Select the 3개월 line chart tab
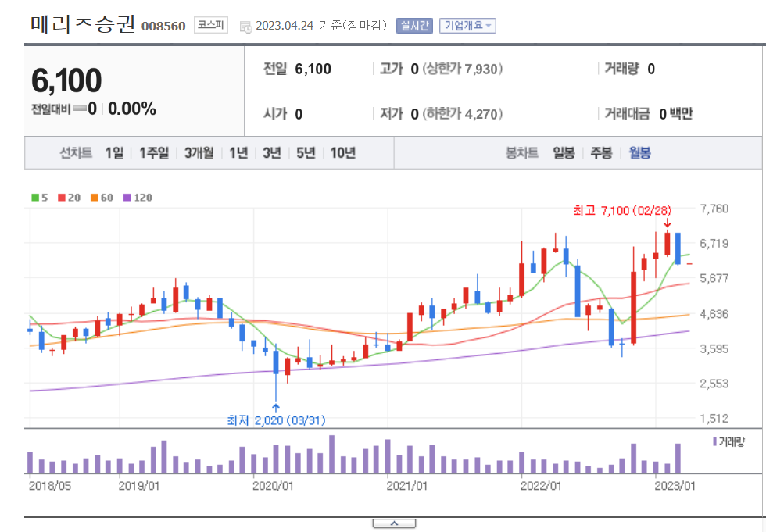This screenshot has width=766, height=532. pos(199,153)
